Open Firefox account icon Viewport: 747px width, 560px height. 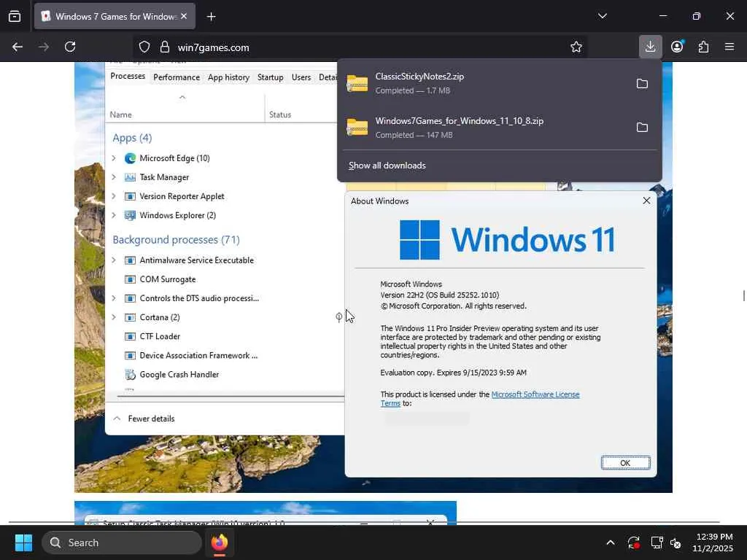(x=677, y=47)
